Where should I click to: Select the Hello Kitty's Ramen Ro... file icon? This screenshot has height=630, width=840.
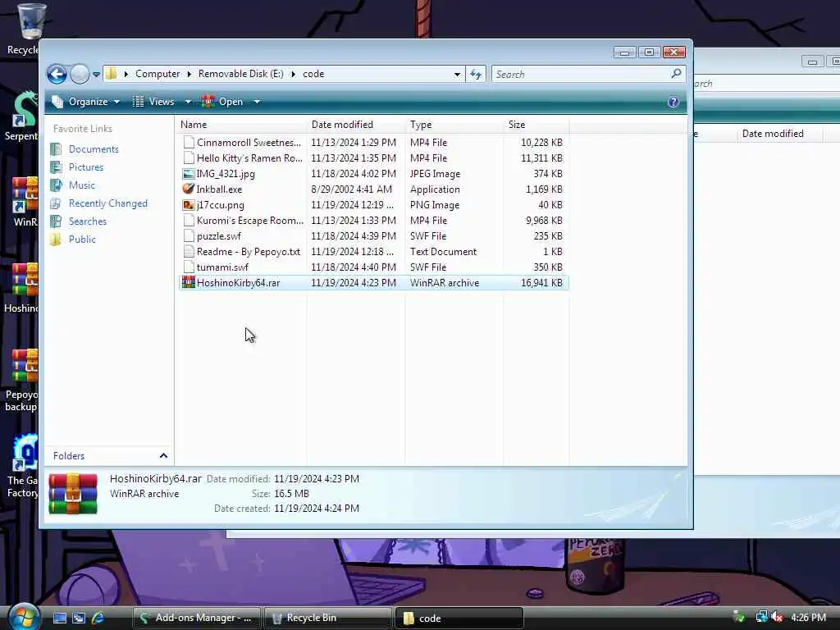point(189,158)
